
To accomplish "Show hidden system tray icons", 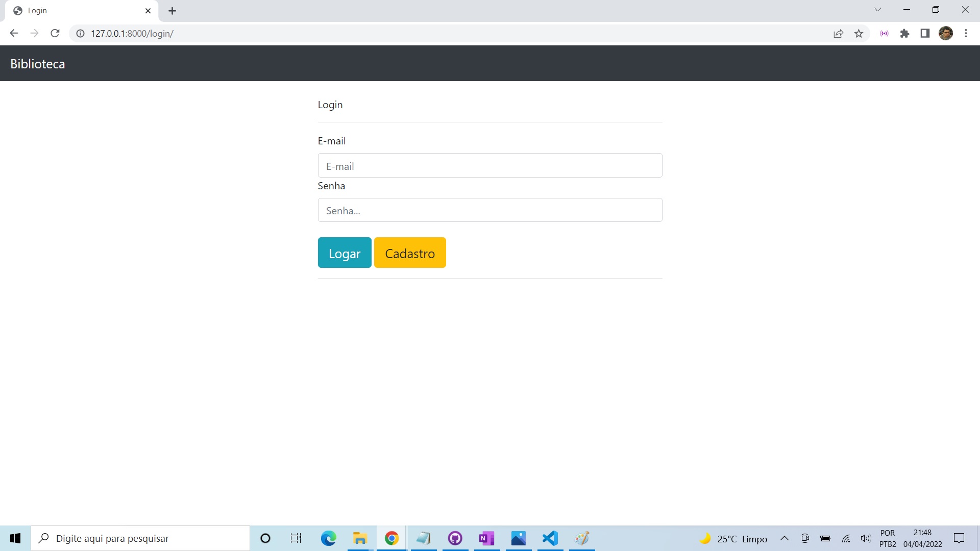I will [785, 538].
